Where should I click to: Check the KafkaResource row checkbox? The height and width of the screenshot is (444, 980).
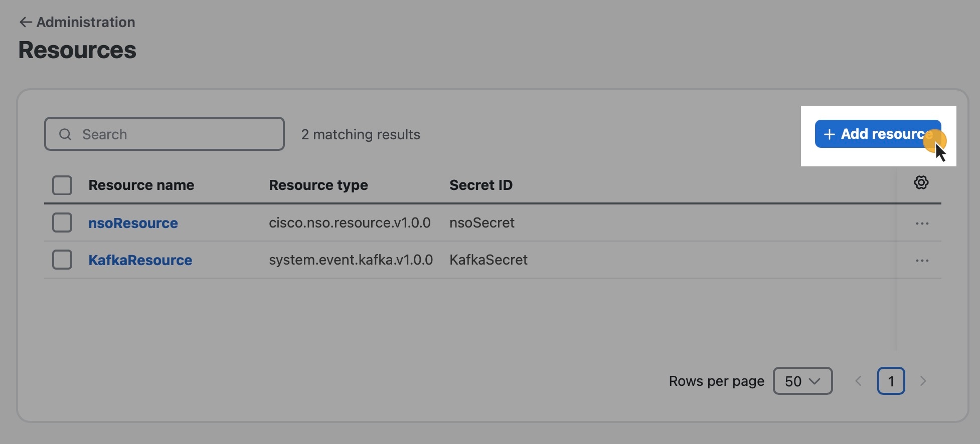click(62, 260)
